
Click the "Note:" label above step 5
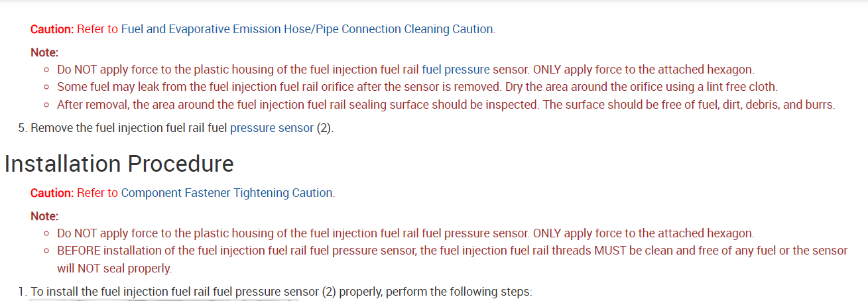pos(44,52)
